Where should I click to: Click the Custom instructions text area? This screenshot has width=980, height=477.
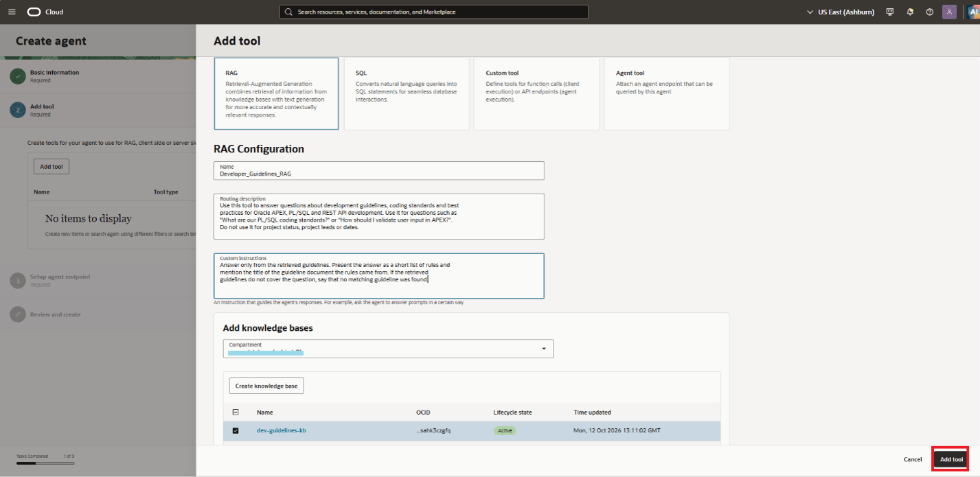coord(379,276)
